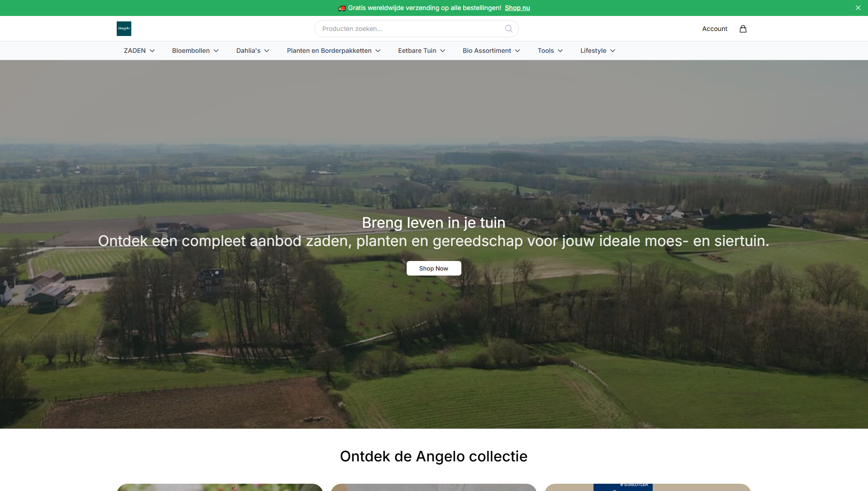Image resolution: width=868 pixels, height=491 pixels.
Task: Click the Gratis wereldwijde verzending banner text
Action: click(x=424, y=8)
